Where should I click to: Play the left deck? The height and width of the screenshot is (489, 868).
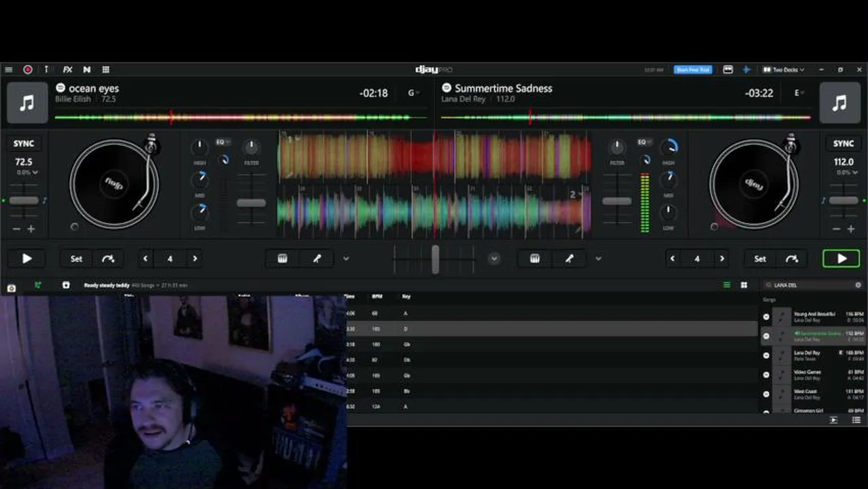[x=26, y=259]
